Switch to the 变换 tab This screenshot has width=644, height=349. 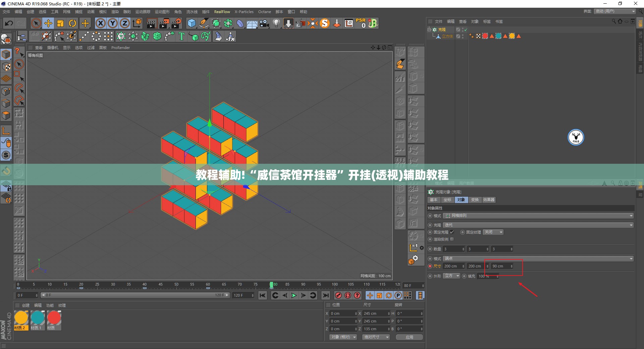(475, 200)
